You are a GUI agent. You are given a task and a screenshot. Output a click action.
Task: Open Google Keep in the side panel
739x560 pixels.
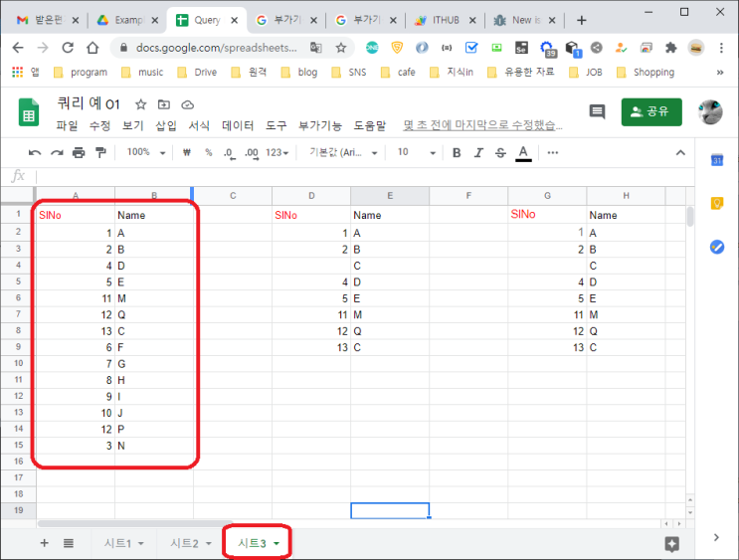tap(717, 204)
